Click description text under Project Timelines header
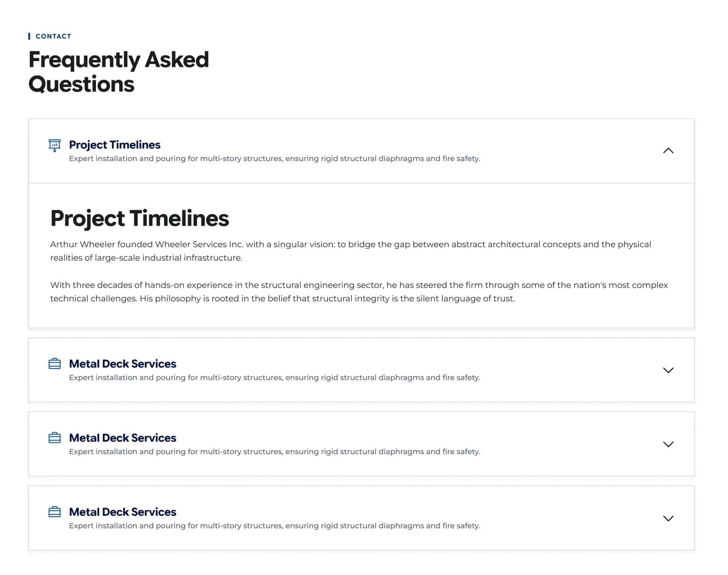728x575 pixels. pyautogui.click(x=275, y=158)
